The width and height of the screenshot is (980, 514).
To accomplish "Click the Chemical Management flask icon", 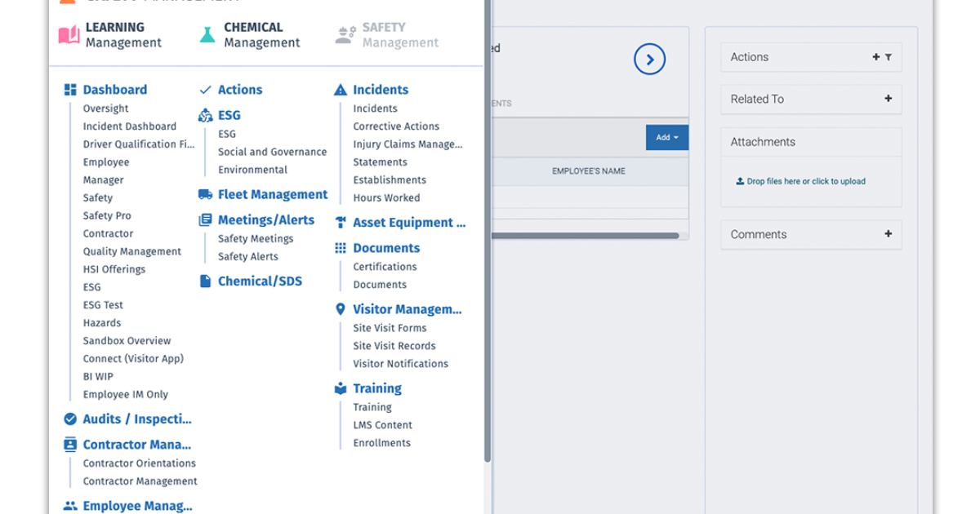I will [x=207, y=33].
